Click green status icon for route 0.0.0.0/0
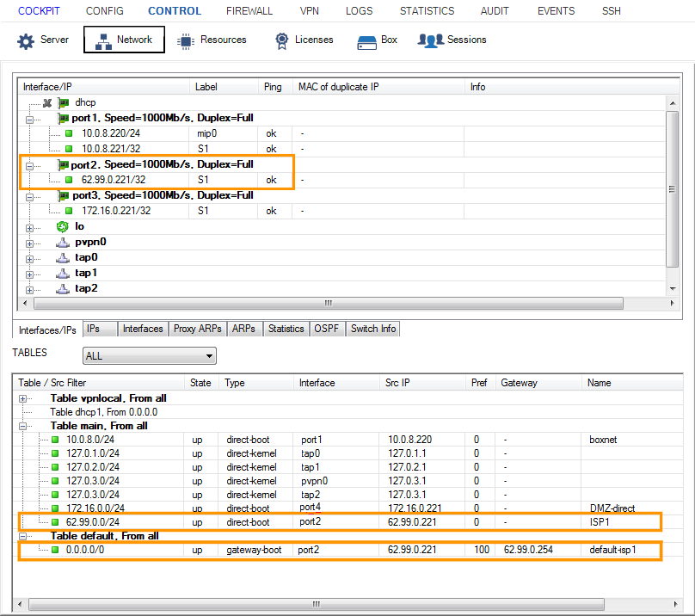 point(55,550)
